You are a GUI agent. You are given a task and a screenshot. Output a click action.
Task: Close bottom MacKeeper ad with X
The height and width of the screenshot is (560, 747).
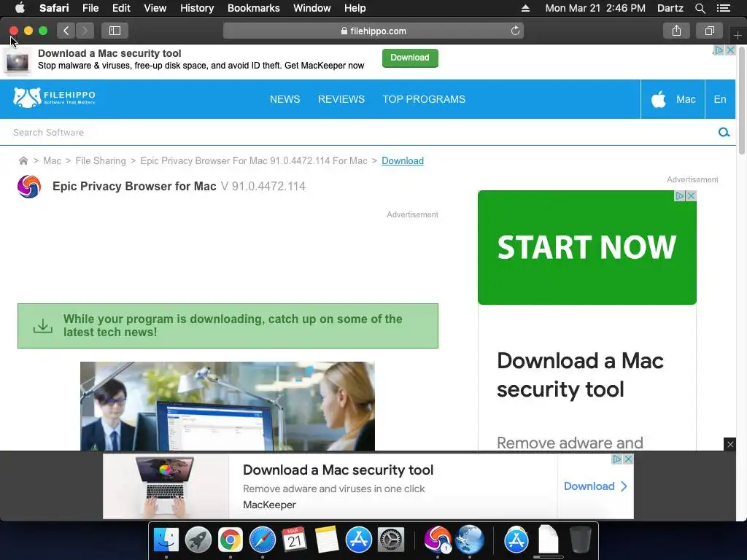[x=628, y=459]
